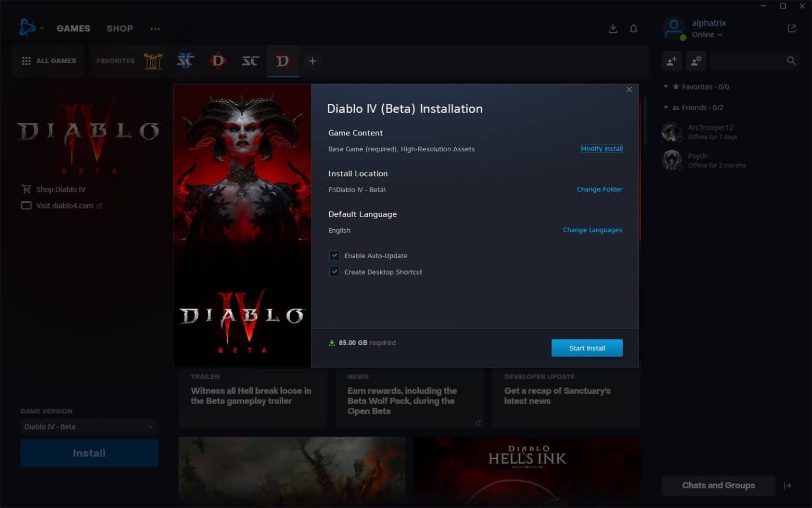This screenshot has width=812, height=508.
Task: Click the Start Install button
Action: coord(587,348)
